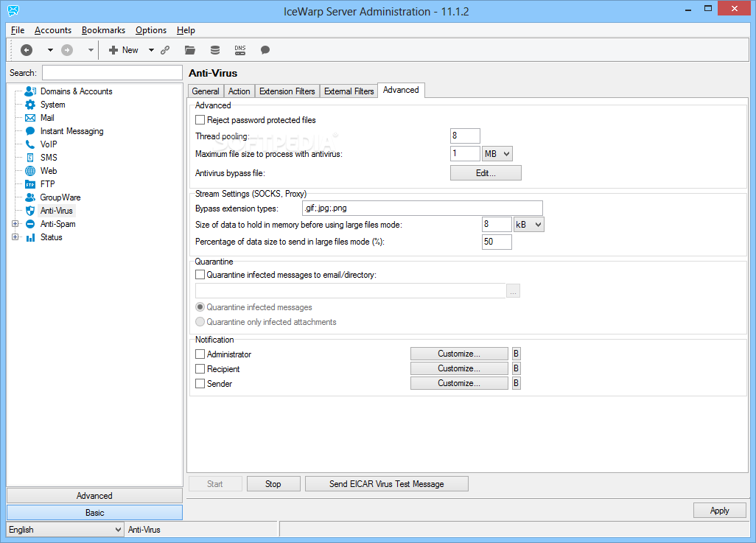Check the Recipient notification box
The width and height of the screenshot is (756, 543).
tap(200, 369)
